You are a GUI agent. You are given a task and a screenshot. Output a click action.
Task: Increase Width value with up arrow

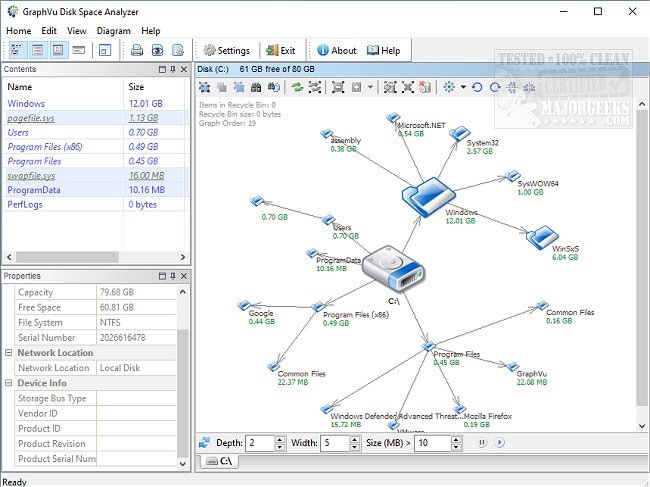click(354, 439)
